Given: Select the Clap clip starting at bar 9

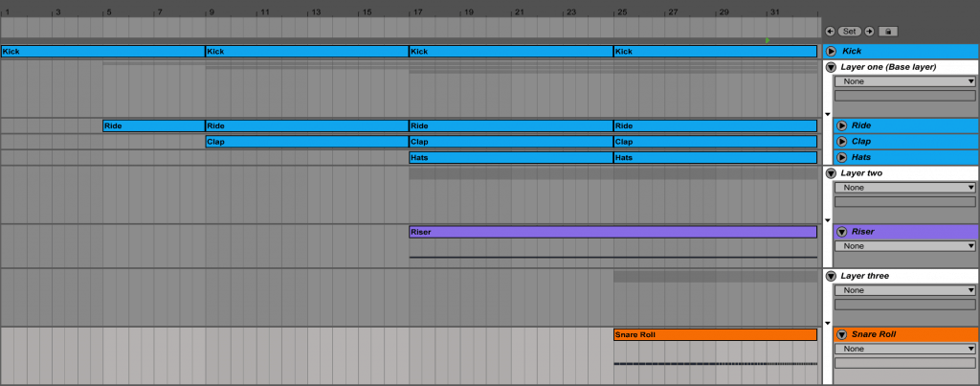Looking at the screenshot, I should coord(307,142).
